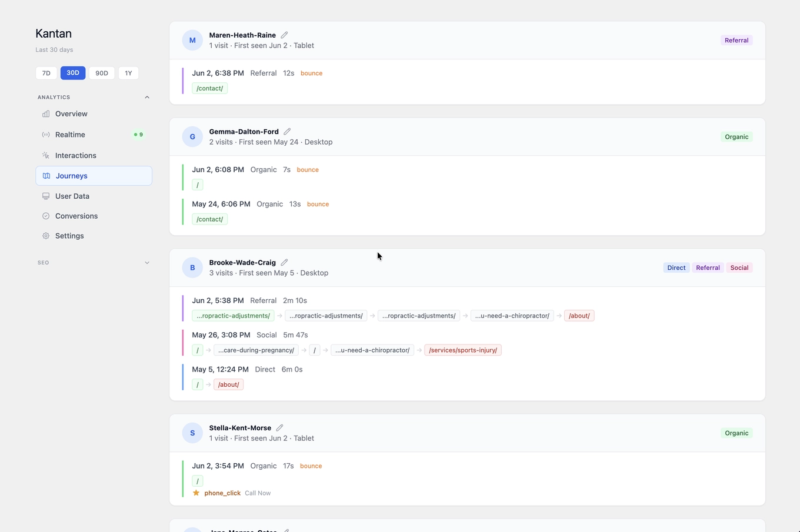The height and width of the screenshot is (532, 800).
Task: Click Direct badge on Brooke-Wade-Craig card
Action: click(676, 267)
